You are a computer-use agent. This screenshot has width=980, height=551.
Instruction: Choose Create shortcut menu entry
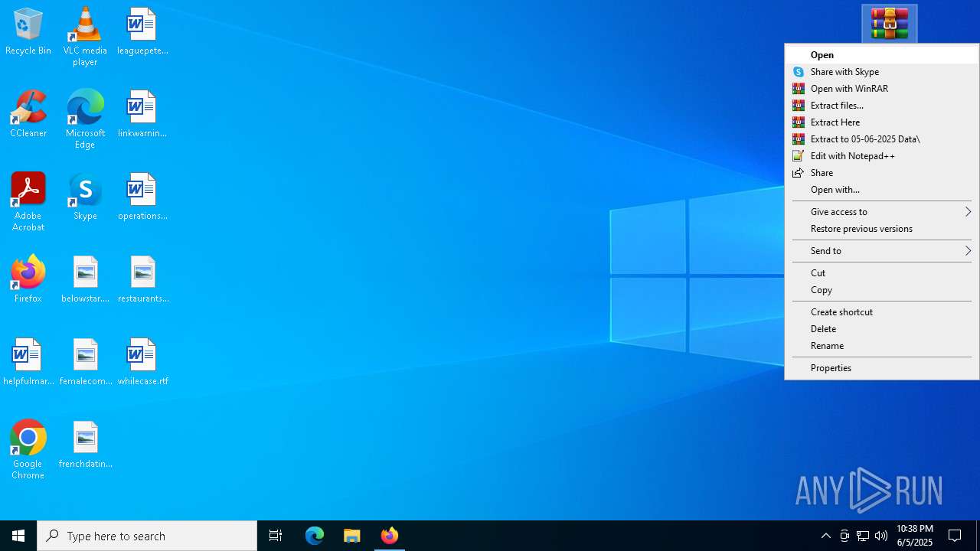[x=882, y=312]
